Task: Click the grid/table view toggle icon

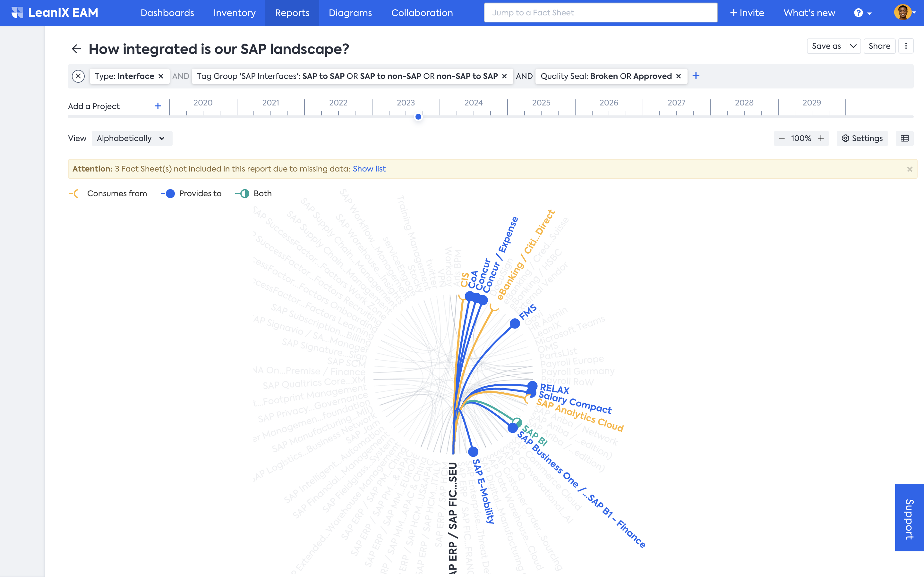Action: (x=905, y=138)
